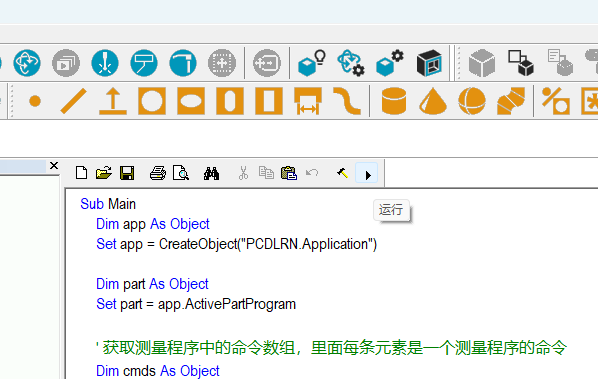The width and height of the screenshot is (598, 379).
Task: Open a script with the folder icon
Action: pyautogui.click(x=104, y=173)
